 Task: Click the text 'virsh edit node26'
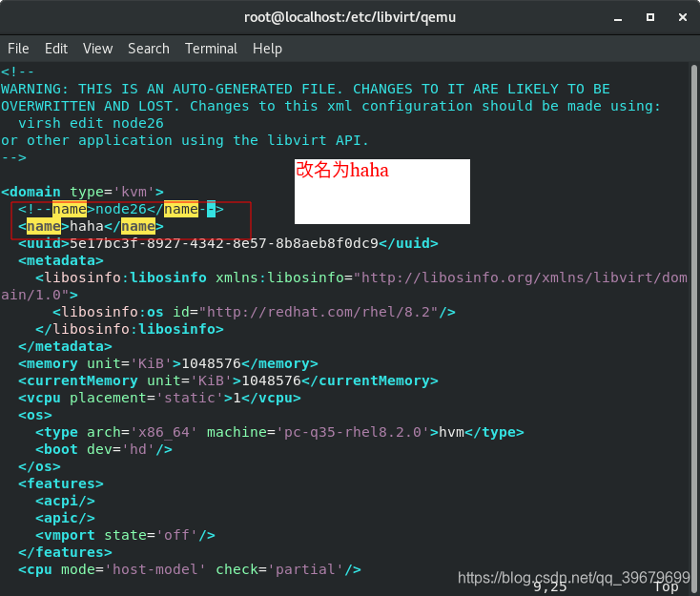(91, 123)
